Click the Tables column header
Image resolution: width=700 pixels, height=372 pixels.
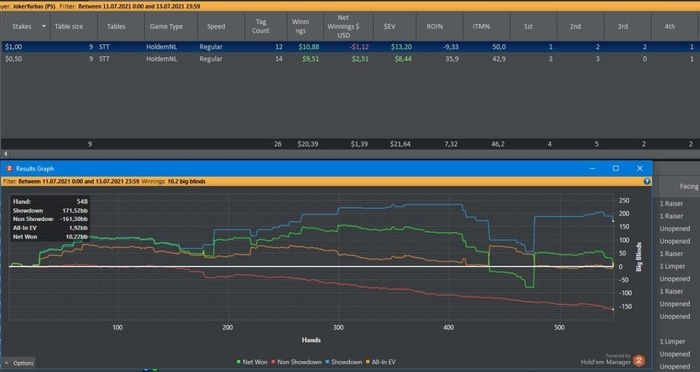116,26
